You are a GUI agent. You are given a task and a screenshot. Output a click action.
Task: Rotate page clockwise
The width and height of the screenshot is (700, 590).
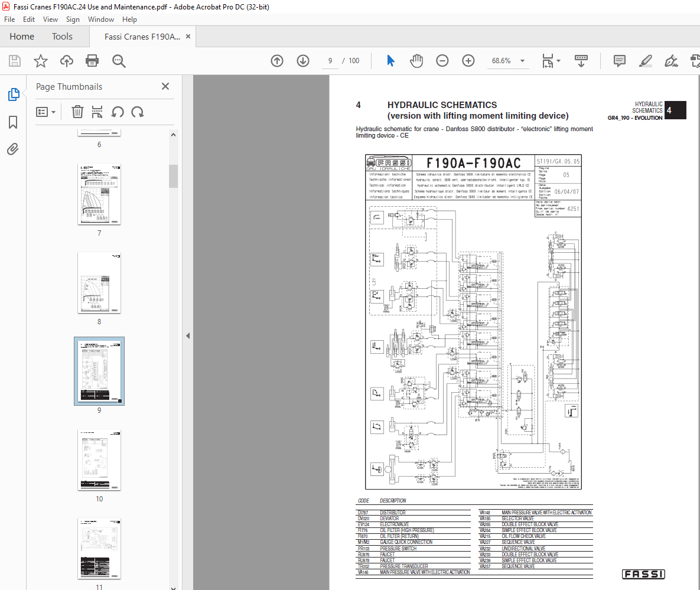pyautogui.click(x=138, y=112)
